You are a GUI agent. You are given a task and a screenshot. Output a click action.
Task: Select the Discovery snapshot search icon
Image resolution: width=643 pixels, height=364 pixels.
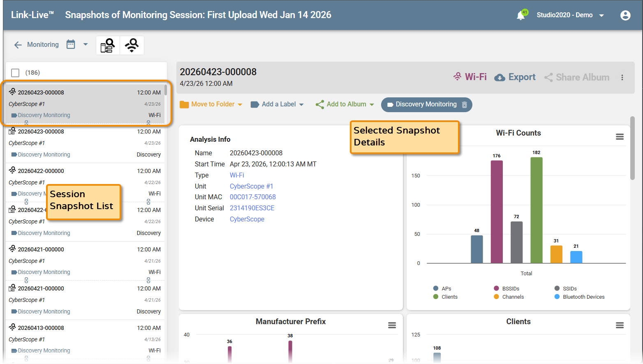point(108,45)
